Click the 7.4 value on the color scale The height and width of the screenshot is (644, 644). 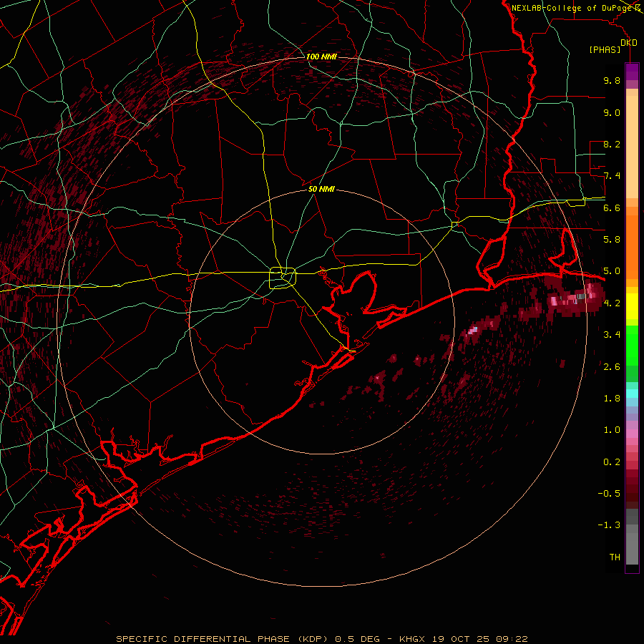(612, 176)
